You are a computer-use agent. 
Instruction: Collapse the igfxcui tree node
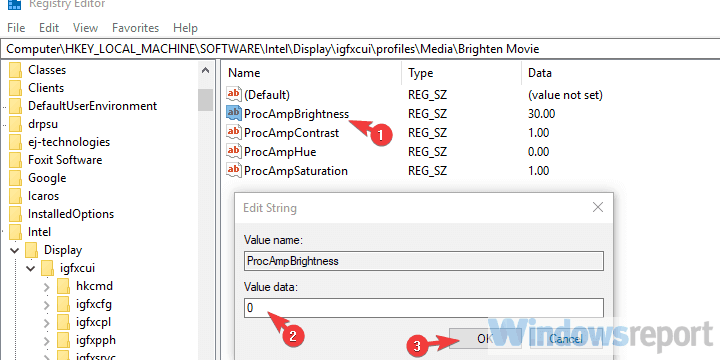(31, 269)
